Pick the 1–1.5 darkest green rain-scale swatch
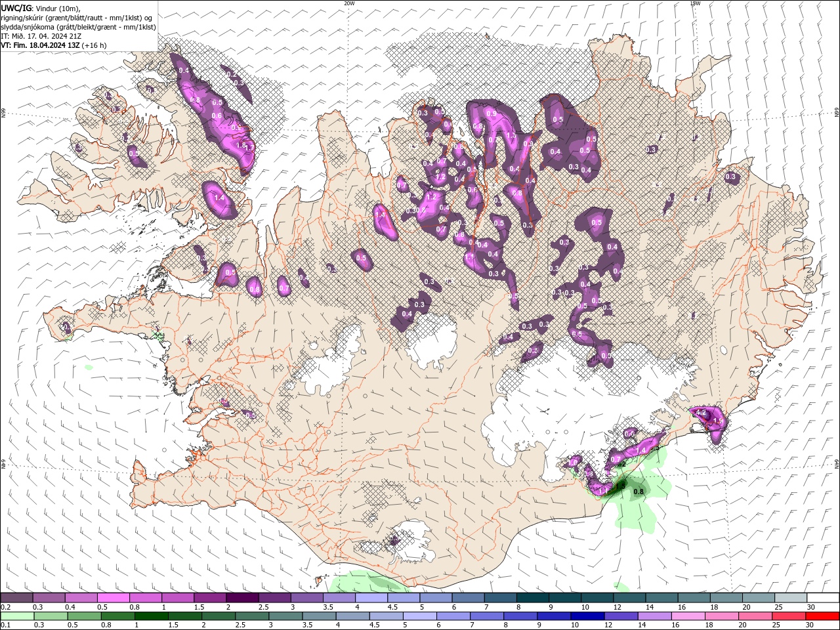 [x=152, y=616]
